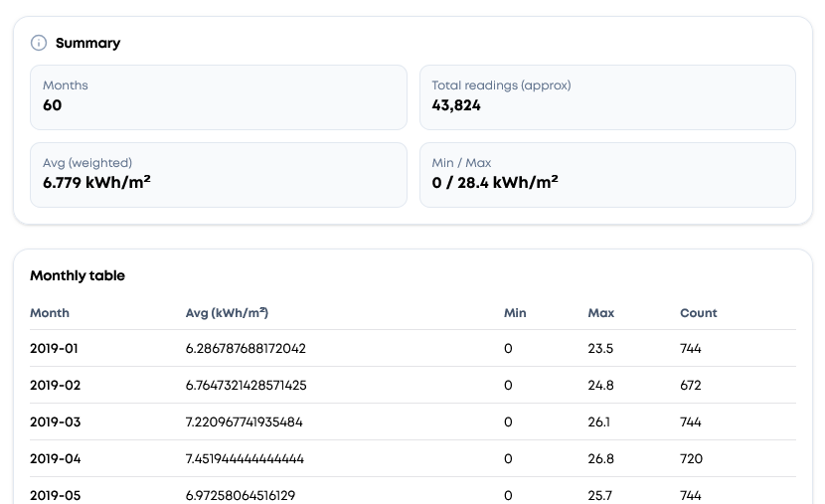Select average 6.97258064516129 cell
The width and height of the screenshot is (825, 504).
241,496
